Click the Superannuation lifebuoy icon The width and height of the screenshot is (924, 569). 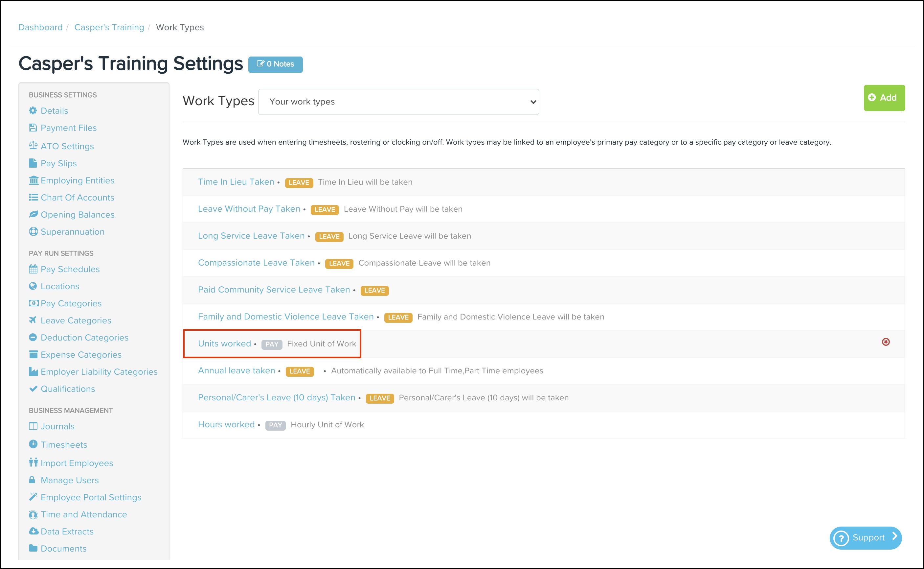pos(34,231)
